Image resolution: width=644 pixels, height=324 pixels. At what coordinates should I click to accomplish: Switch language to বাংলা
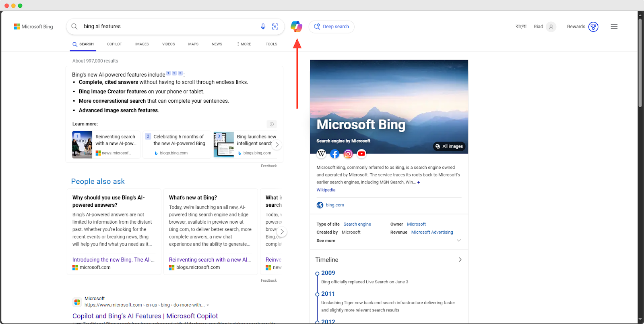[521, 27]
